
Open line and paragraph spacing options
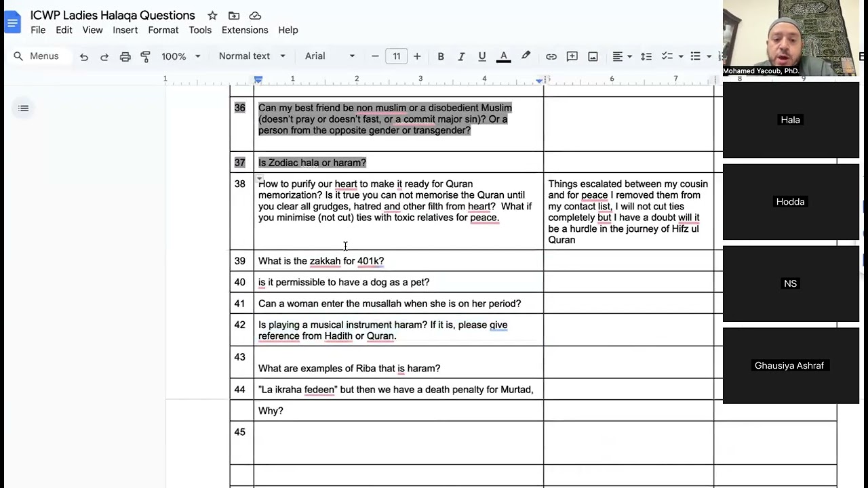pos(646,56)
